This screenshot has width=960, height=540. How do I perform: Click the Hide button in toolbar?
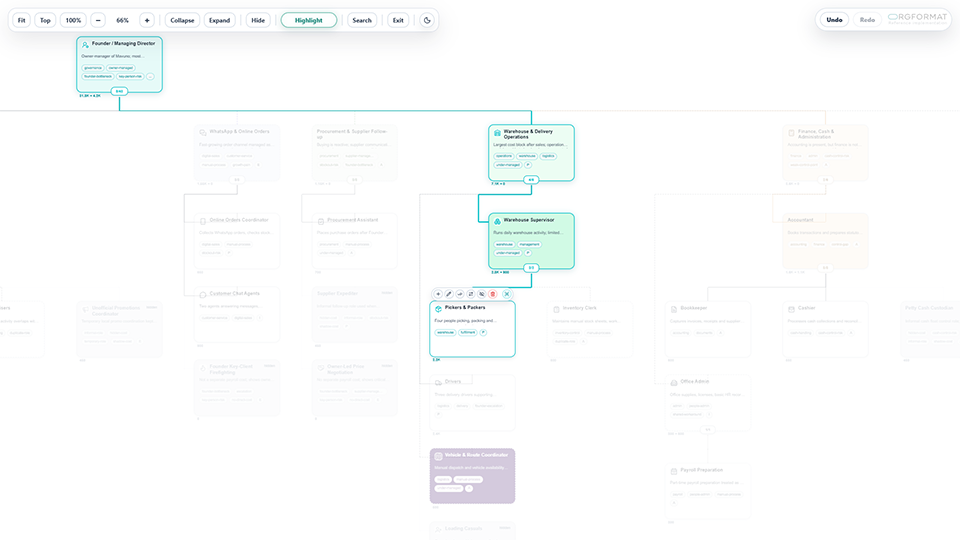tap(258, 20)
